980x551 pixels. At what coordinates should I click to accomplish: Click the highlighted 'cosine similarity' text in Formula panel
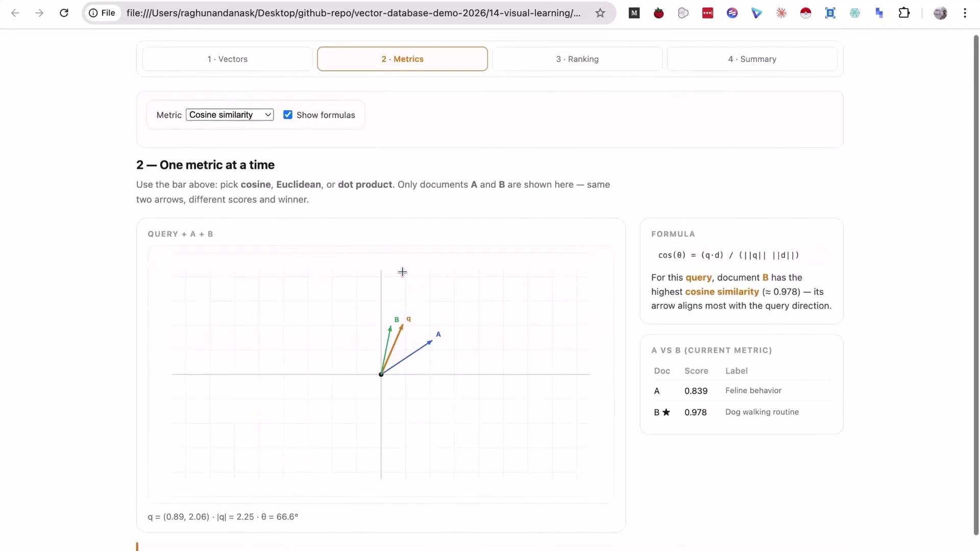[x=722, y=292]
